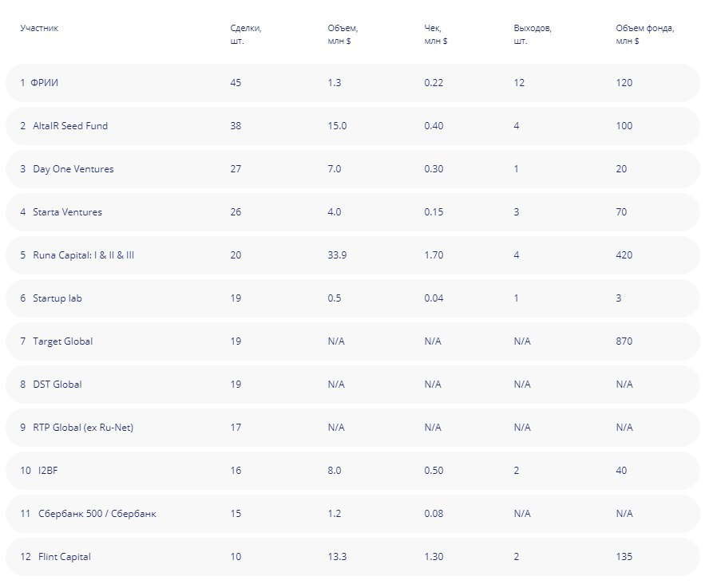
Task: Open the Target Global entry
Action: 62,341
